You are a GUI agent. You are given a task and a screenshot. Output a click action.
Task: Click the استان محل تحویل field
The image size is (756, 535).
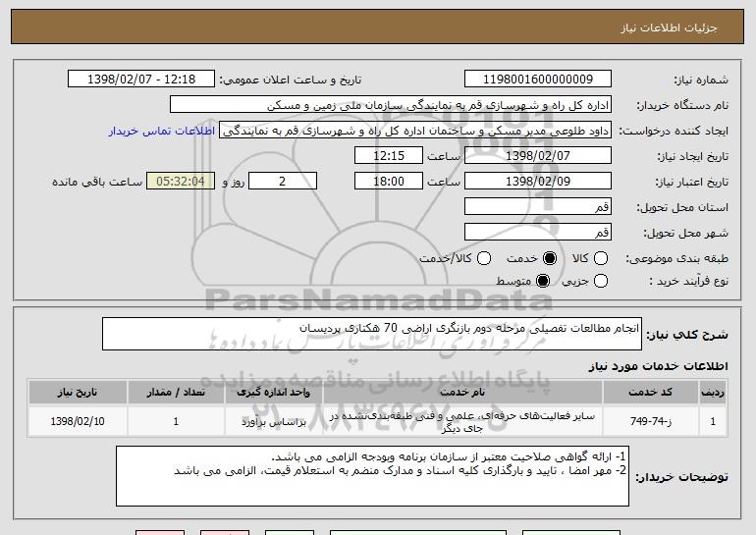coord(538,207)
